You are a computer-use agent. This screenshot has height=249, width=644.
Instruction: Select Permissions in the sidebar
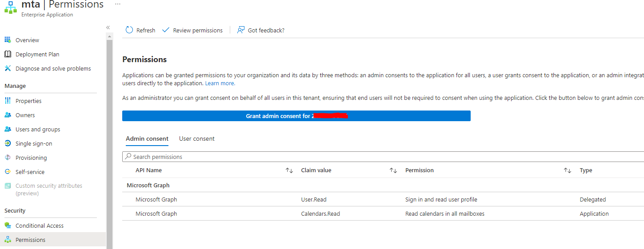(x=30, y=240)
